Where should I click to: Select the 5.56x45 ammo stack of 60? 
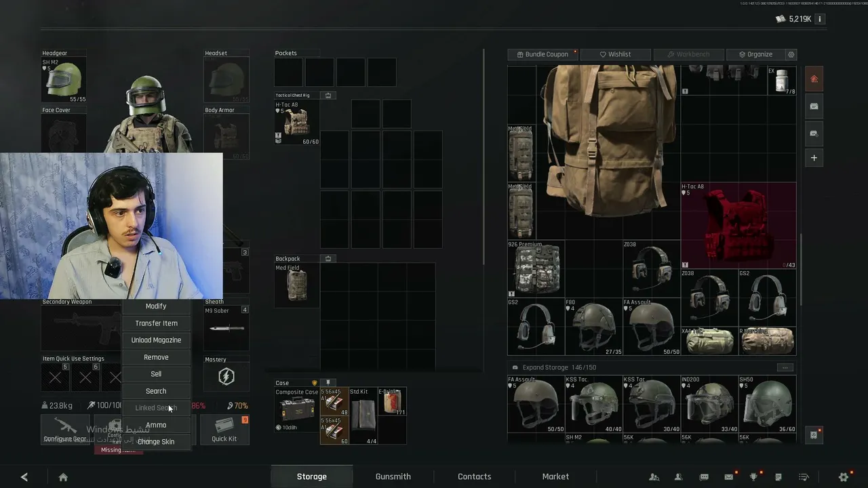click(x=334, y=431)
